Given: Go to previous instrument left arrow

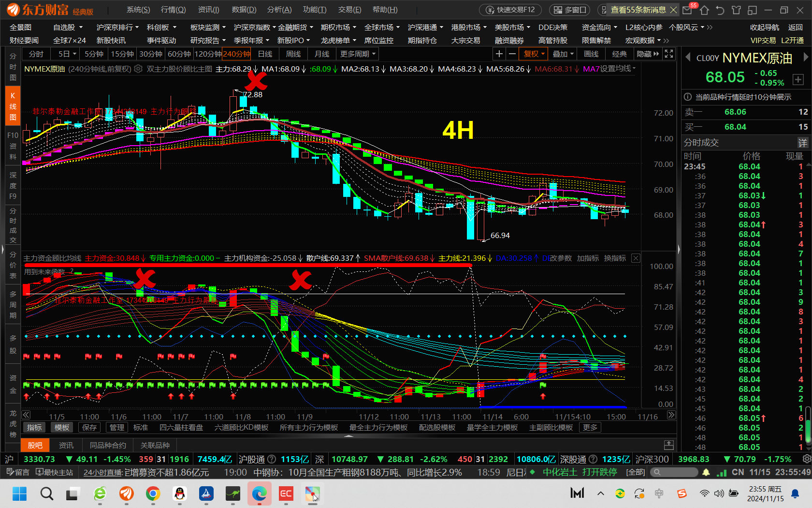Looking at the screenshot, I should (687, 58).
